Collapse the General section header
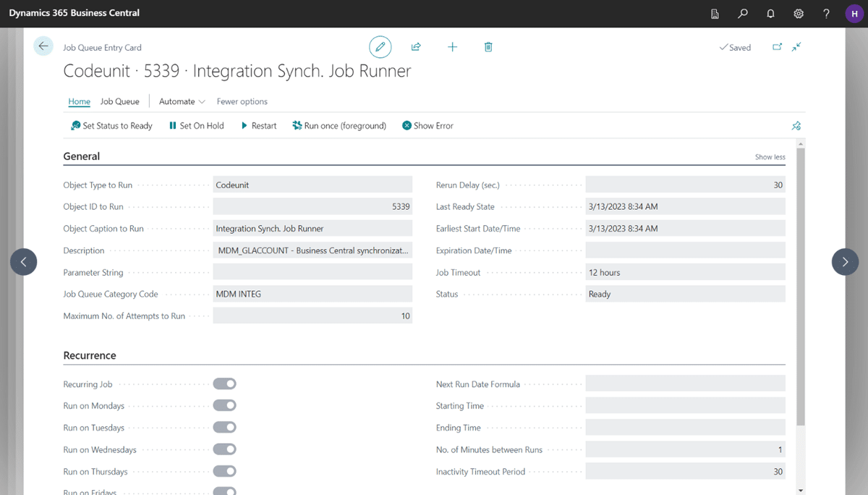Screen dimensions: 868x495 [x=82, y=156]
